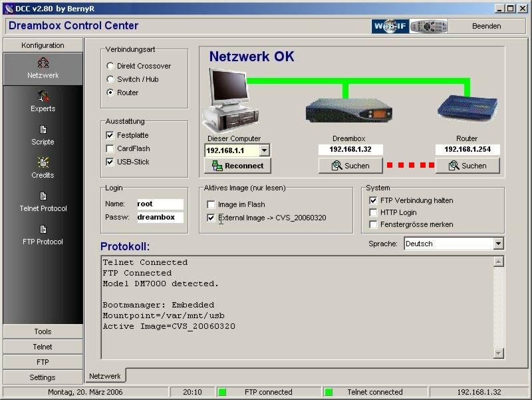This screenshot has width=532, height=400.
Task: Expand the Tools section in sidebar
Action: (x=43, y=331)
